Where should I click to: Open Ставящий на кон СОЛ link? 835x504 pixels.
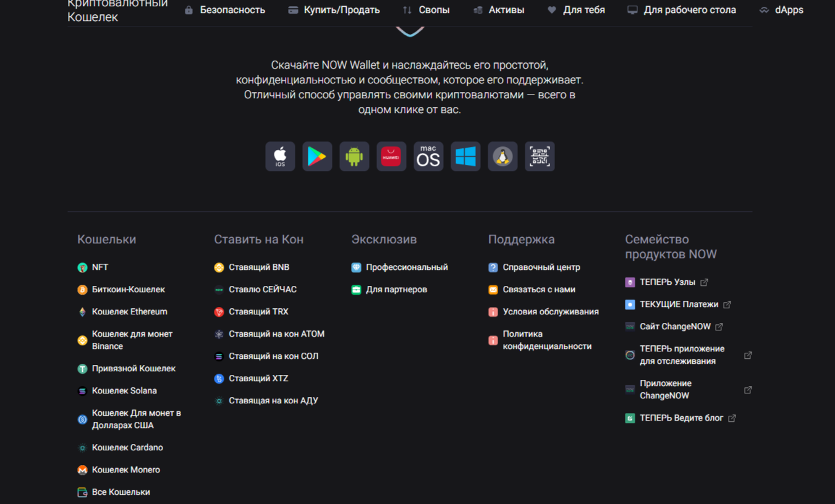(x=274, y=356)
